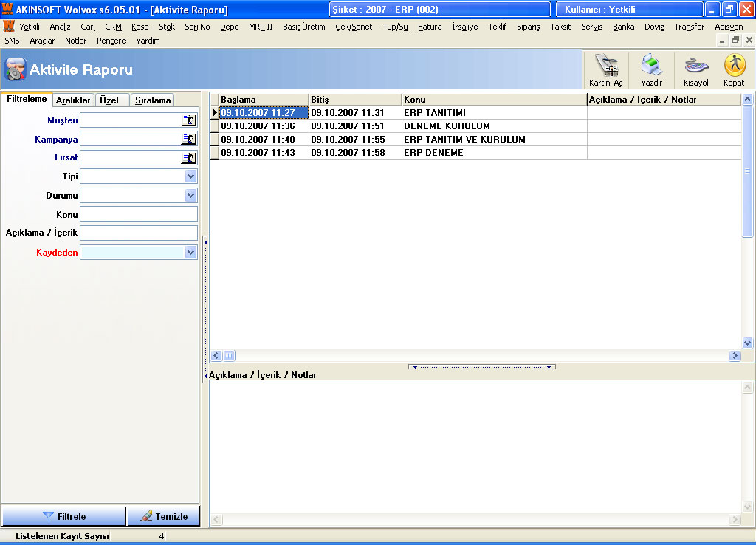Open the Sipariş menu
The image size is (756, 545).
click(x=529, y=27)
